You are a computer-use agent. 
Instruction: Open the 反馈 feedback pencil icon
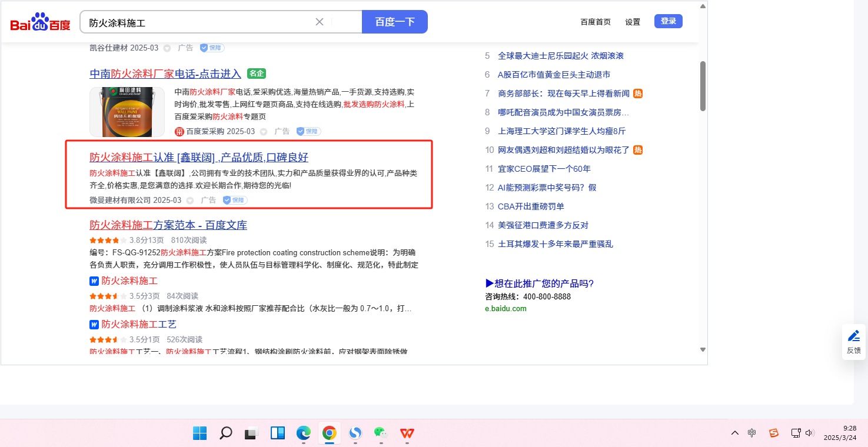click(853, 336)
